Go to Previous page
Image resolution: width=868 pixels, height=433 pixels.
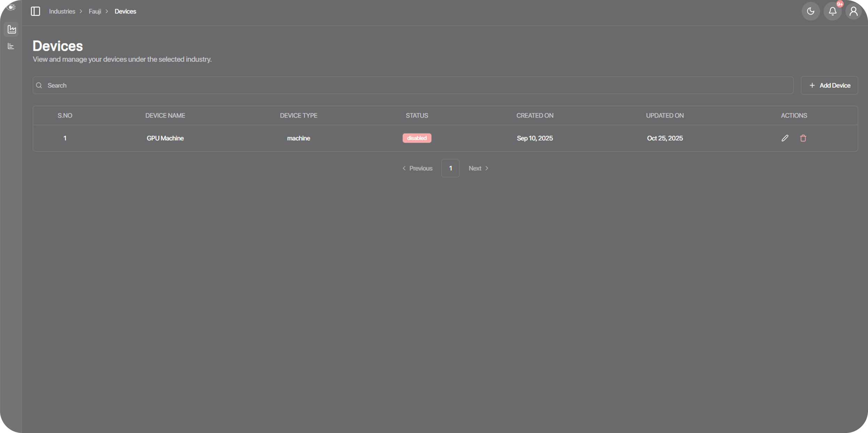[417, 168]
